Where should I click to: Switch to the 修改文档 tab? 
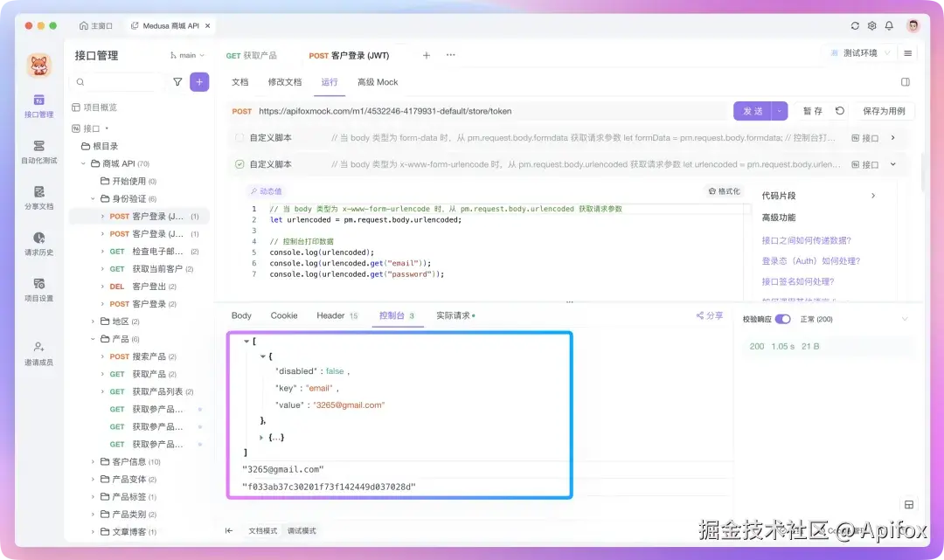point(285,82)
